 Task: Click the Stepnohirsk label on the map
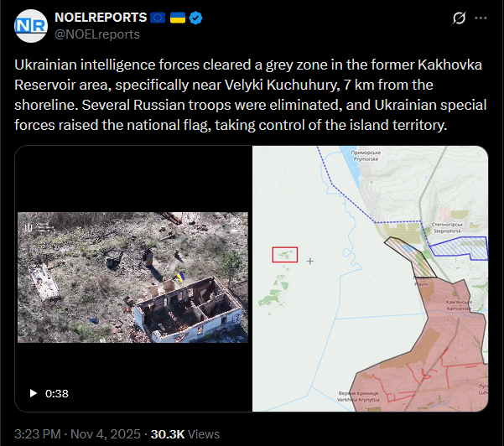[x=447, y=228]
